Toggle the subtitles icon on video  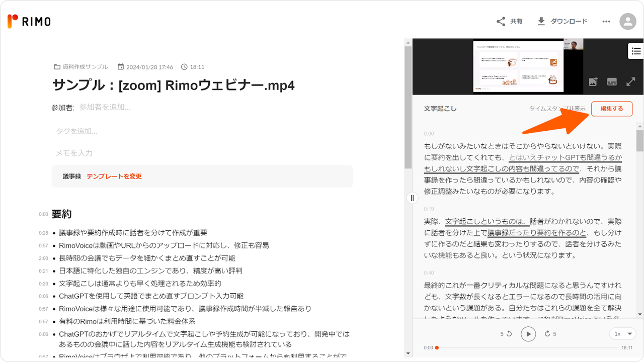(612, 81)
